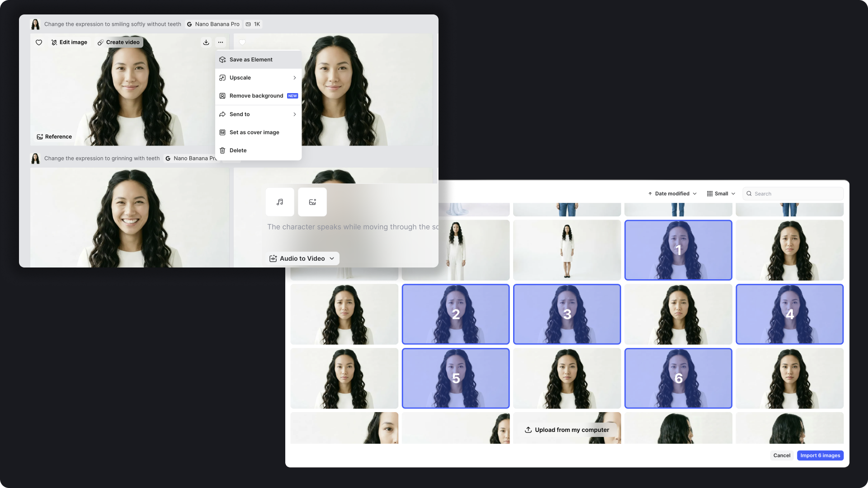The height and width of the screenshot is (488, 868).
Task: Open the three-dot more options menu
Action: coord(221,42)
